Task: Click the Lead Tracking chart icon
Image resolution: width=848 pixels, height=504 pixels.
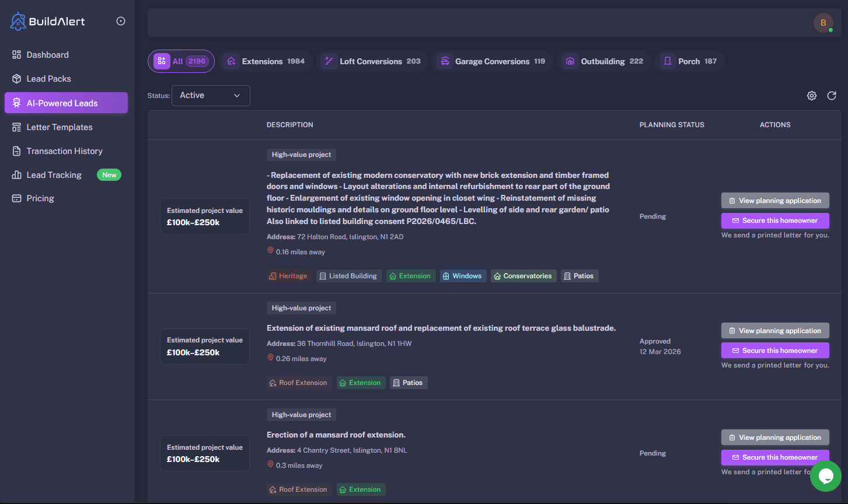Action: 15,174
